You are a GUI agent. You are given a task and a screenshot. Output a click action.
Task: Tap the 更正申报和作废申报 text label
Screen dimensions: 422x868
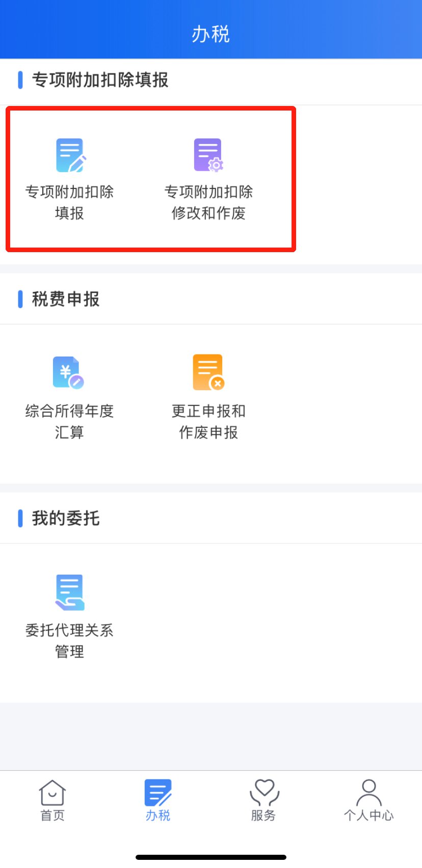(x=208, y=421)
